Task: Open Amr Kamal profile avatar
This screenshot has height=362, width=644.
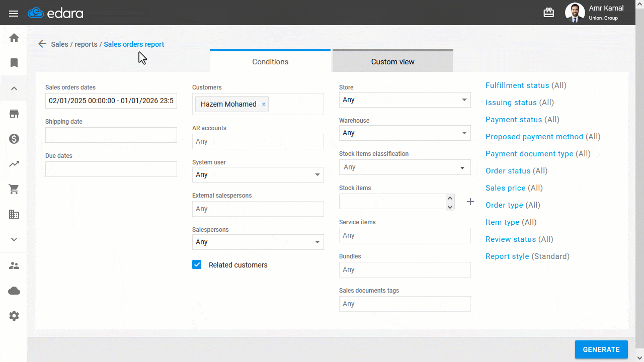Action: point(575,13)
